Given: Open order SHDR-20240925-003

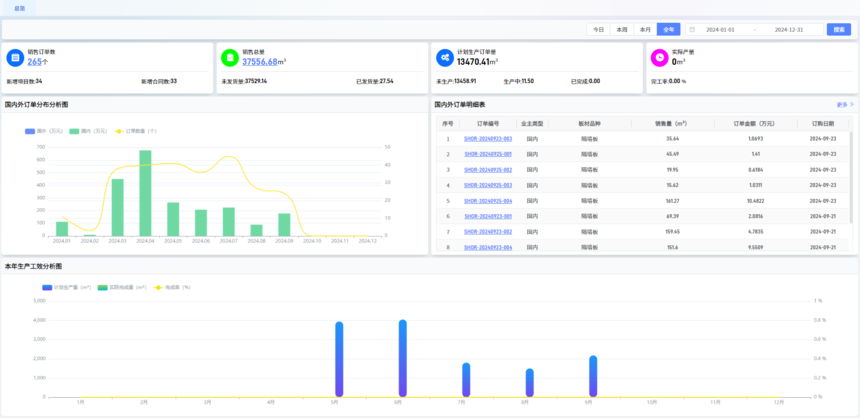Looking at the screenshot, I should 488,185.
